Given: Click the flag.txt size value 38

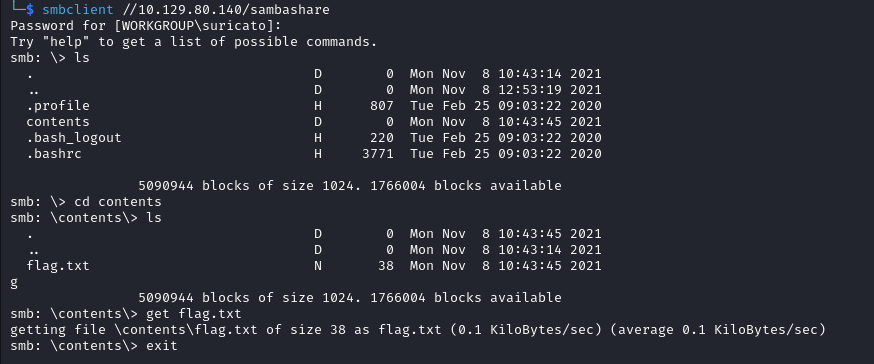Looking at the screenshot, I should (x=386, y=266).
